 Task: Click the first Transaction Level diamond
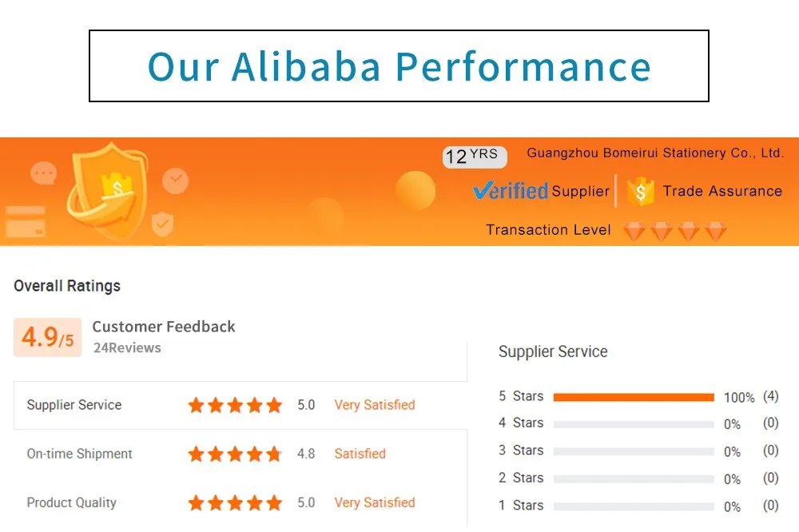click(x=634, y=231)
